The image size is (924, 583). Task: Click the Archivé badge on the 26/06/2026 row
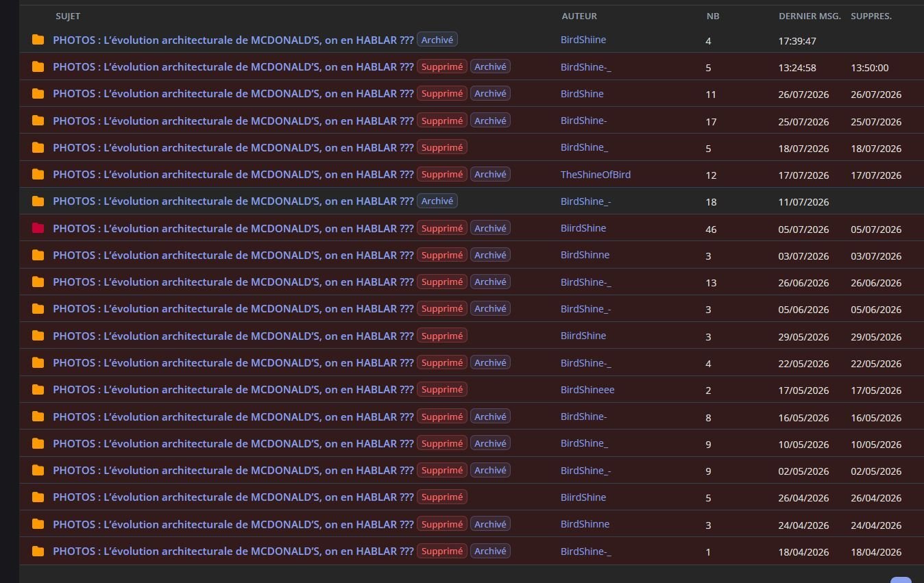pyautogui.click(x=490, y=282)
